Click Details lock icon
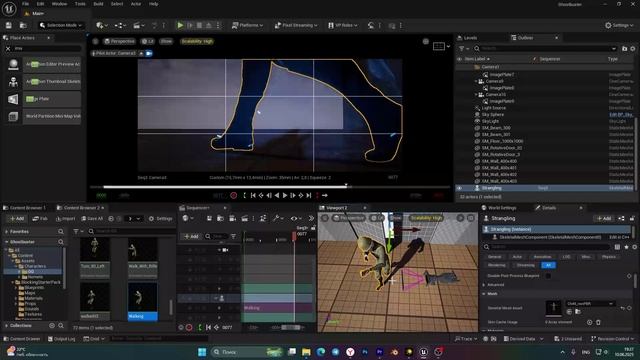 point(632,219)
